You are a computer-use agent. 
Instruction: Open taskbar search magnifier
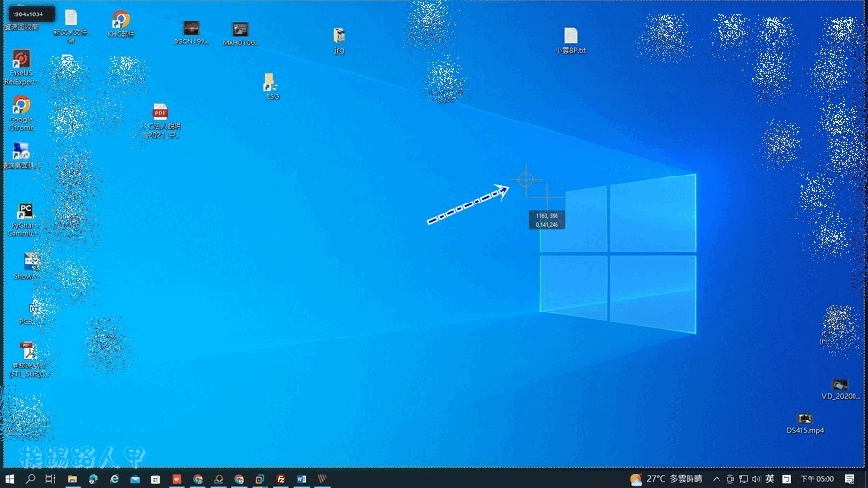click(x=31, y=478)
